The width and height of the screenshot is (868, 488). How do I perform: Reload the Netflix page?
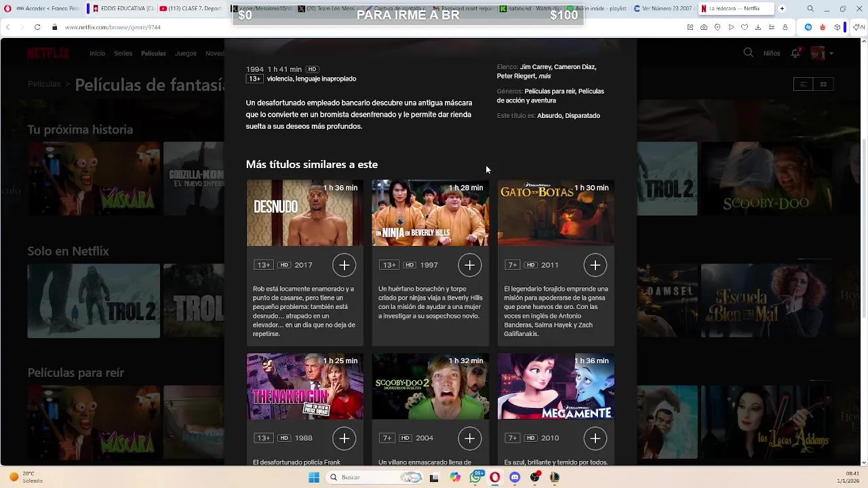pyautogui.click(x=37, y=27)
